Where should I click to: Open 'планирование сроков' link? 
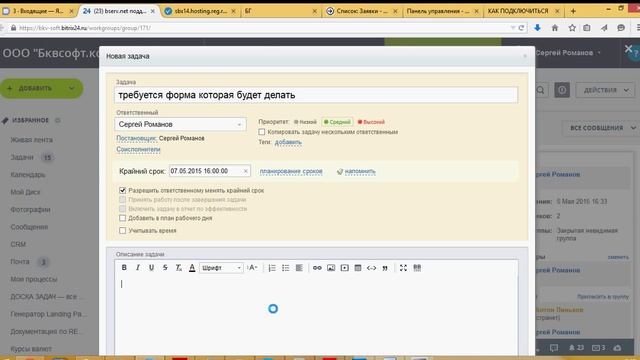[x=291, y=171]
